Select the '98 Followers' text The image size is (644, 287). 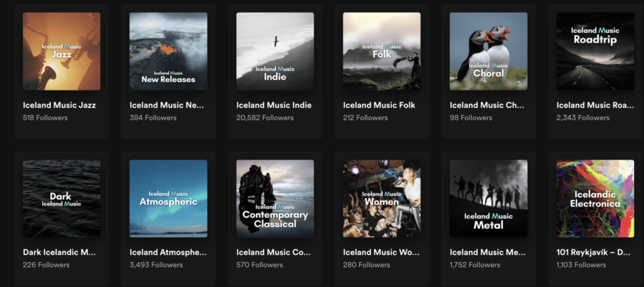coord(470,118)
